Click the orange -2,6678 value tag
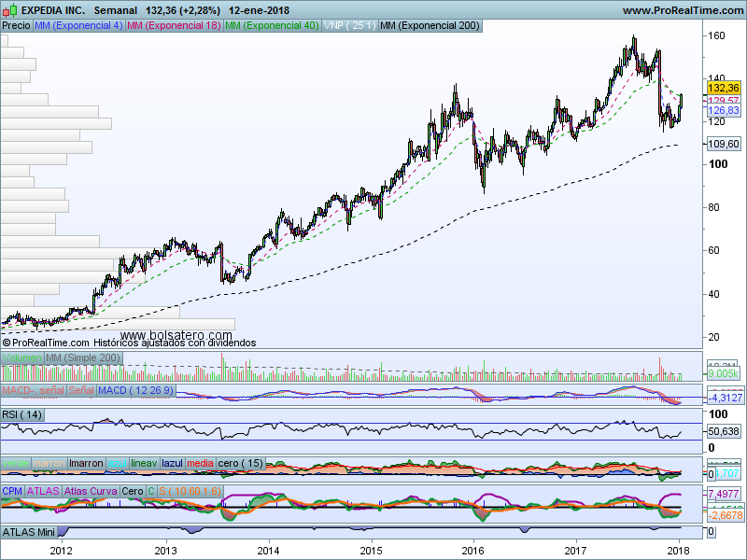Image resolution: width=747 pixels, height=560 pixels. 725,516
